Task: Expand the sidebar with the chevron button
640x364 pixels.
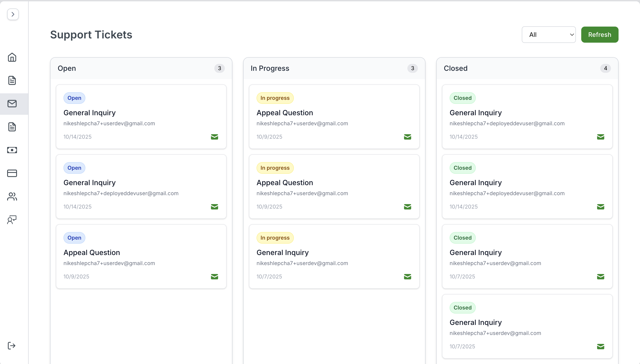Action: 13,14
